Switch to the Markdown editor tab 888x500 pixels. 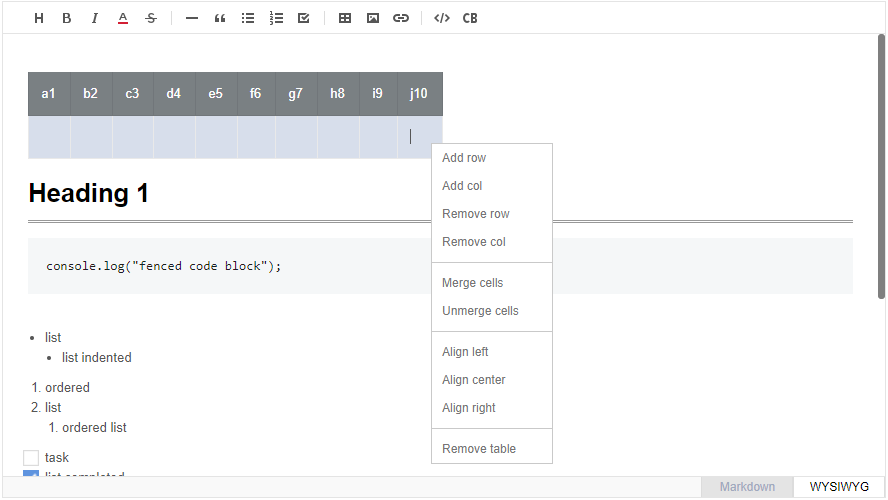747,487
